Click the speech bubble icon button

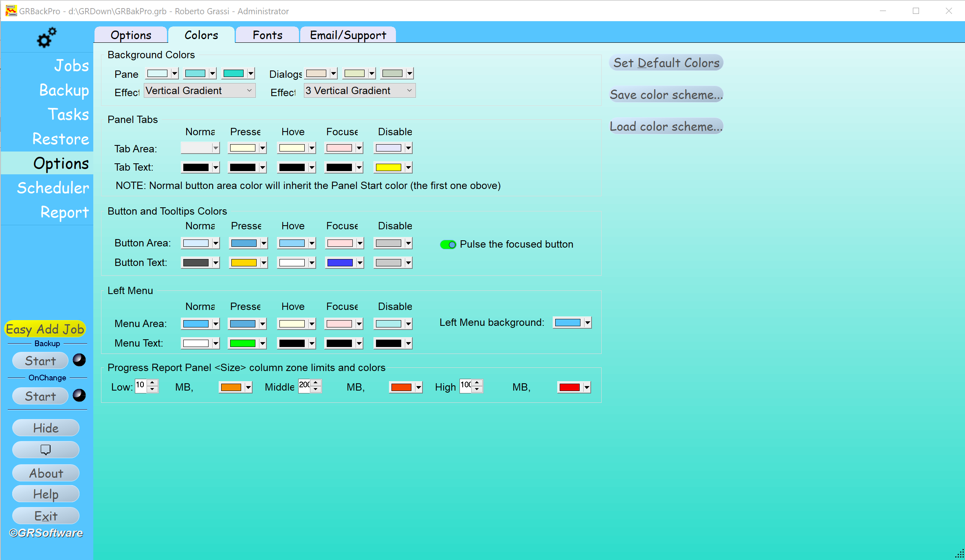[x=46, y=450]
